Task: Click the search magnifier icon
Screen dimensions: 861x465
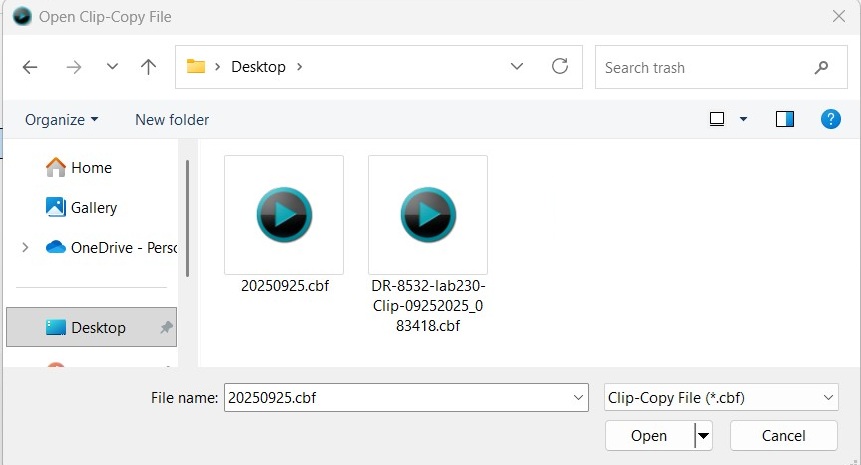Action: (821, 68)
